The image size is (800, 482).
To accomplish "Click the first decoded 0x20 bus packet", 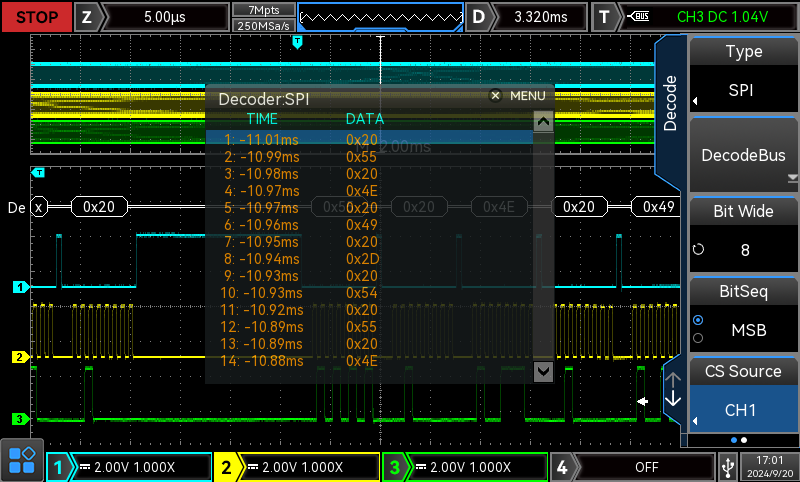I will (x=99, y=207).
